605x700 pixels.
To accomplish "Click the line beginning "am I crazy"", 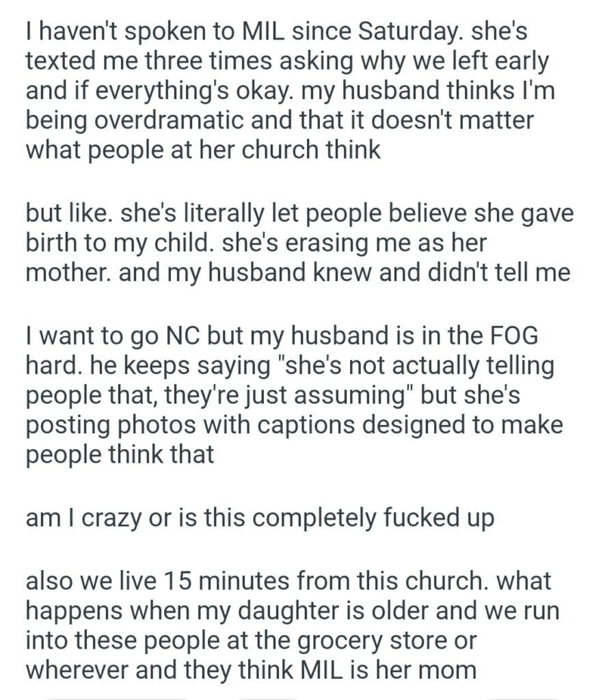I will tap(259, 519).
